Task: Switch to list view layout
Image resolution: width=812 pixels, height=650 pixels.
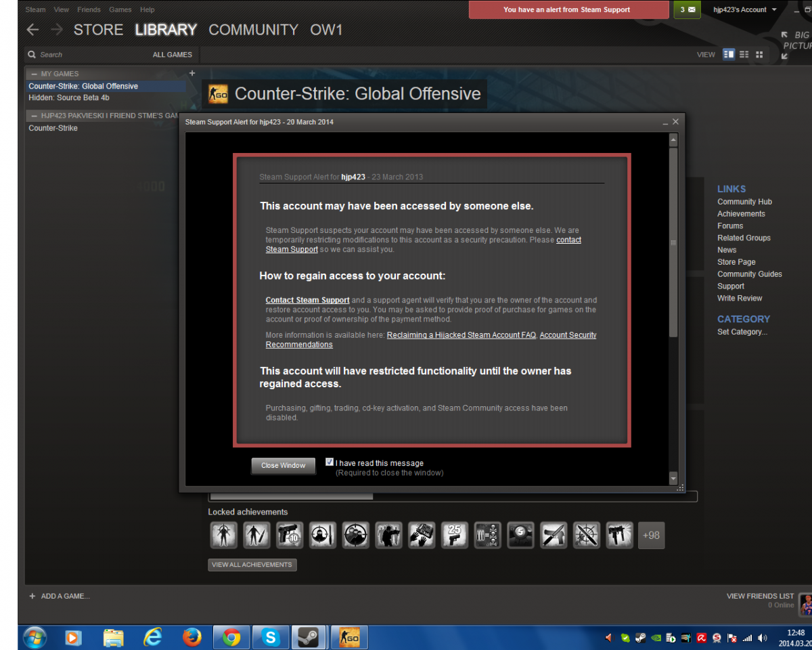Action: tap(744, 54)
